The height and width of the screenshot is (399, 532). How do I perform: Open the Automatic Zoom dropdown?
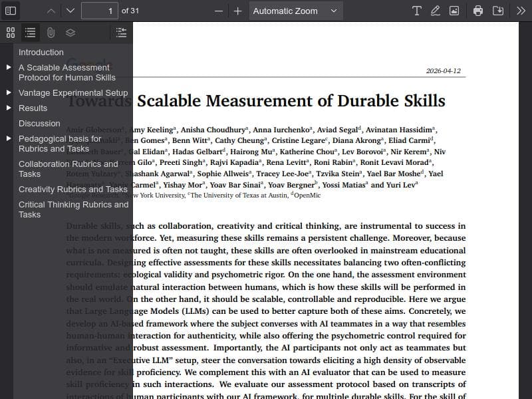[295, 11]
